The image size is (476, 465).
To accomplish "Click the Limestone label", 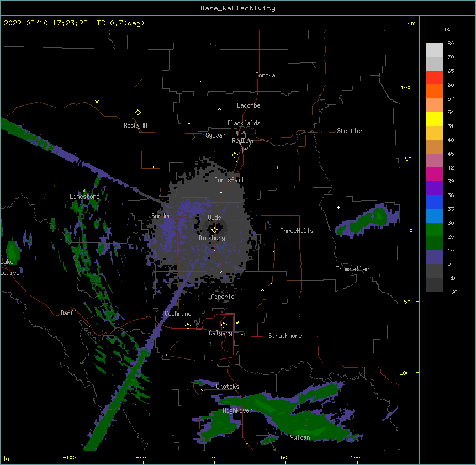I will click(x=84, y=197).
